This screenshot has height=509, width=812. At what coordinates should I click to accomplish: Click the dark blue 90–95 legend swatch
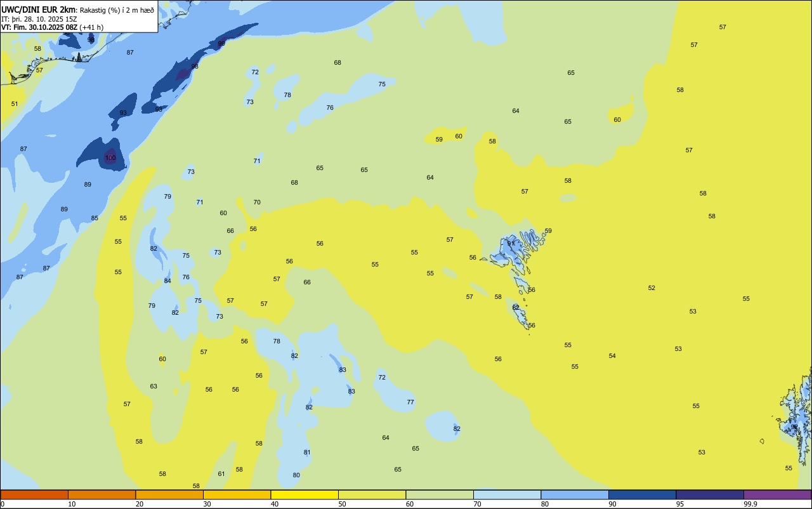[642, 494]
